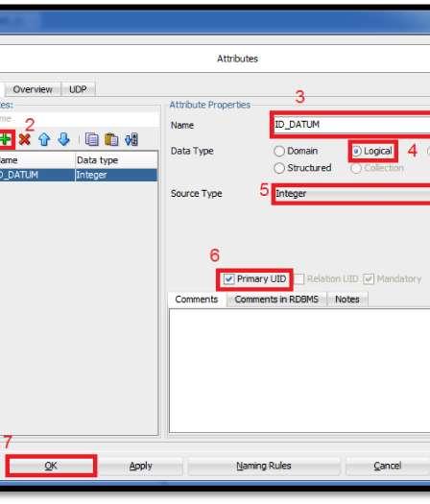The image size is (430, 504).
Task: Open the Notes tab
Action: pyautogui.click(x=347, y=300)
